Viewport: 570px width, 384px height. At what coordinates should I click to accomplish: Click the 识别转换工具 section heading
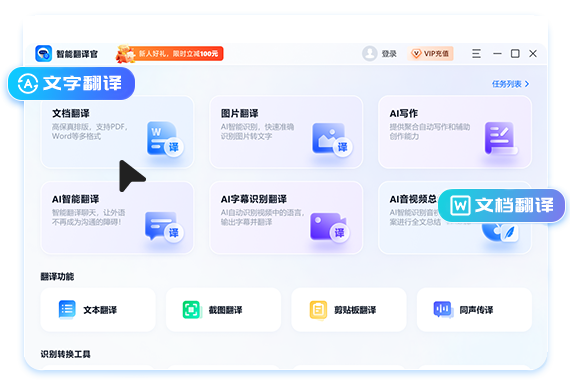pos(65,354)
